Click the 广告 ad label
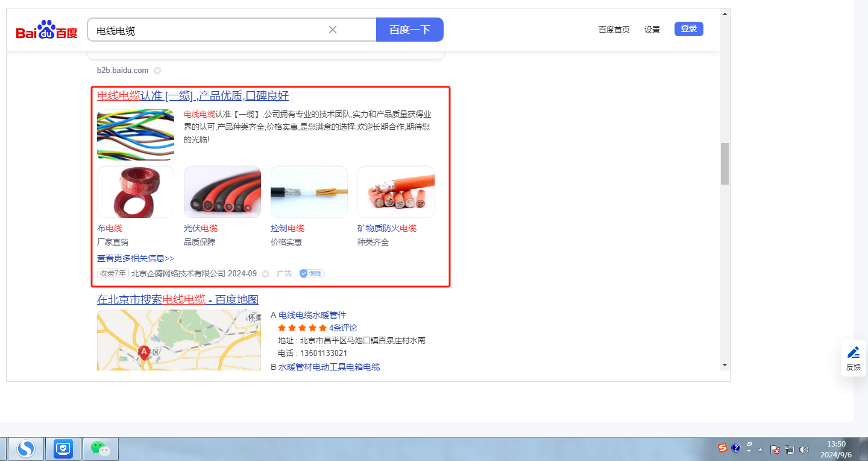 285,273
